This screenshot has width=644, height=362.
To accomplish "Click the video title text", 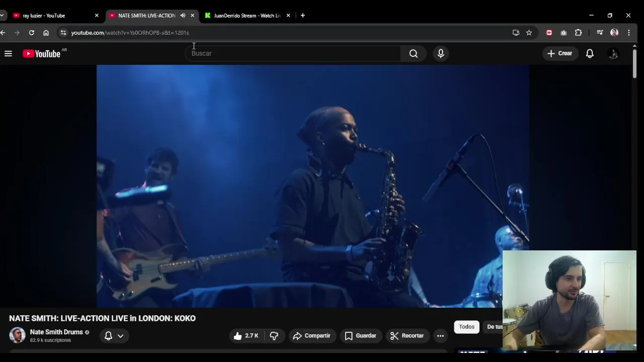I will 102,318.
